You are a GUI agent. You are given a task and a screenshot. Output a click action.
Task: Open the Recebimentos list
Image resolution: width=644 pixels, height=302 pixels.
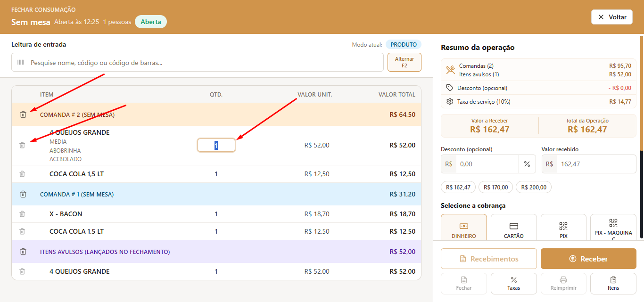pyautogui.click(x=489, y=259)
